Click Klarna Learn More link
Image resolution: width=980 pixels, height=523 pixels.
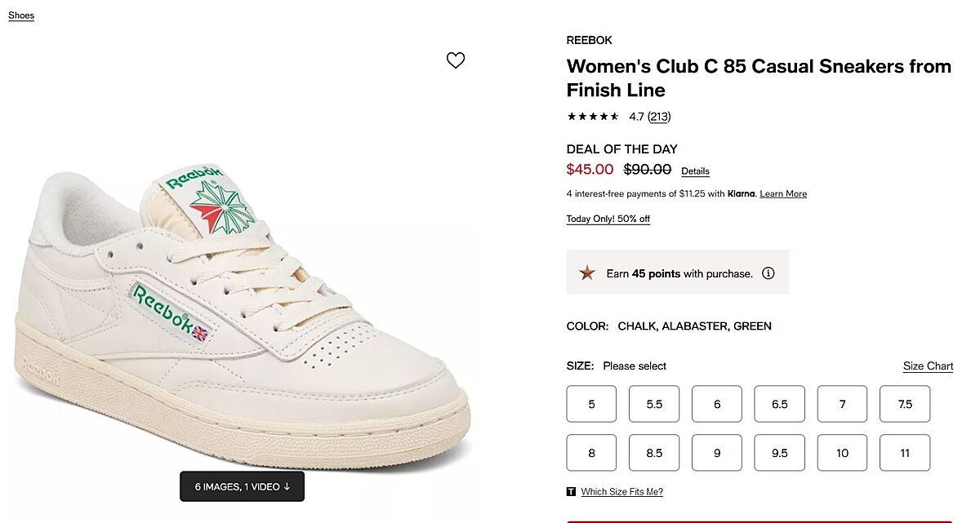(x=783, y=194)
